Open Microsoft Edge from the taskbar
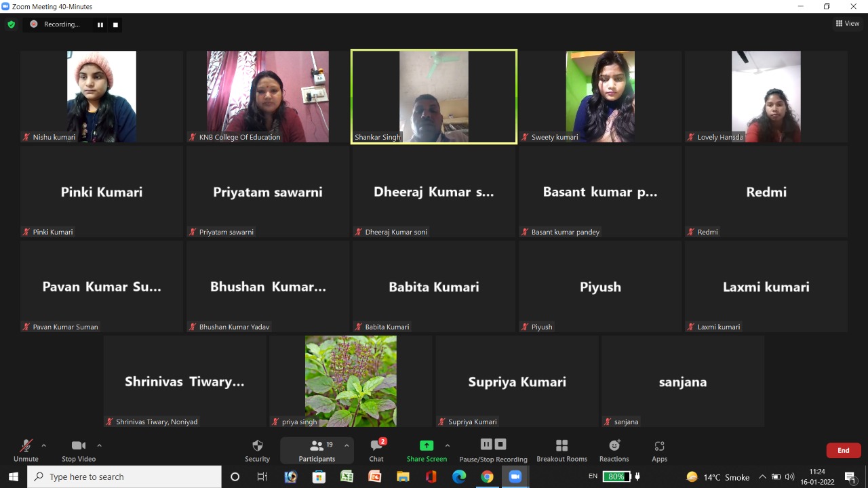Screen dimensions: 868x488 coord(459,476)
